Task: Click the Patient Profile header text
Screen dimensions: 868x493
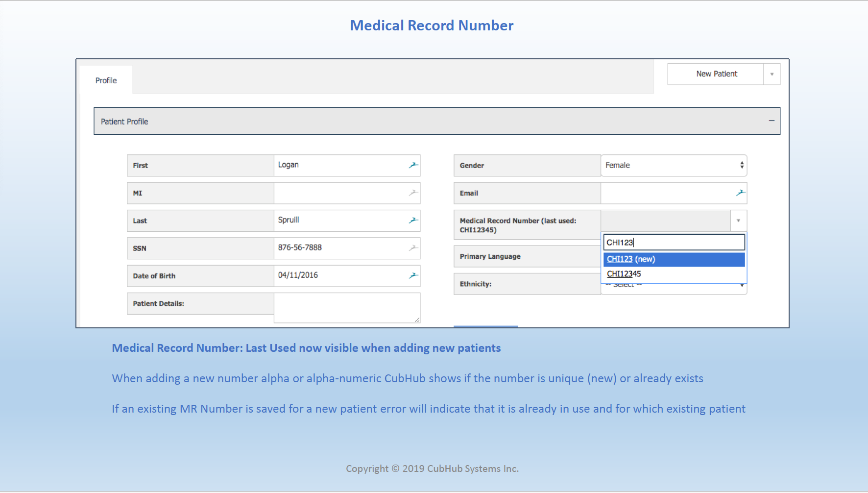Action: pos(124,122)
